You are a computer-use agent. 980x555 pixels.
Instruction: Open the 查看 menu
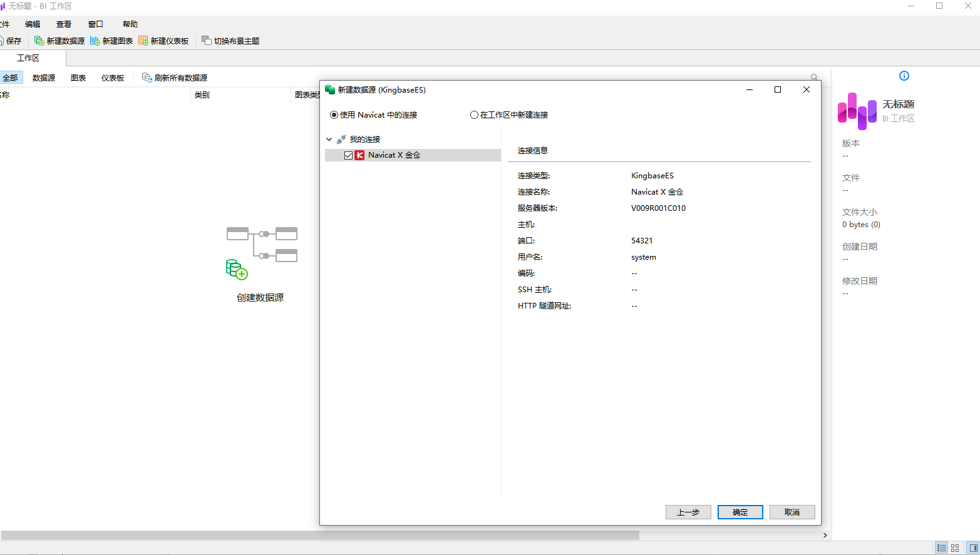tap(64, 24)
